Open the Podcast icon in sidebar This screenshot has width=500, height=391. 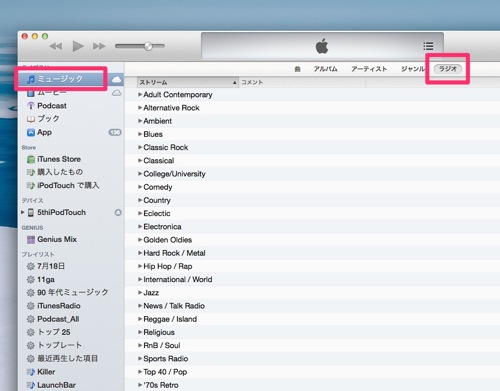[x=31, y=106]
